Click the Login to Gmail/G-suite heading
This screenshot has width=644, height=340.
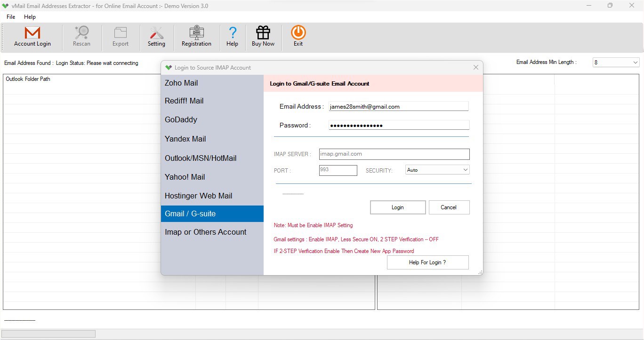click(319, 84)
